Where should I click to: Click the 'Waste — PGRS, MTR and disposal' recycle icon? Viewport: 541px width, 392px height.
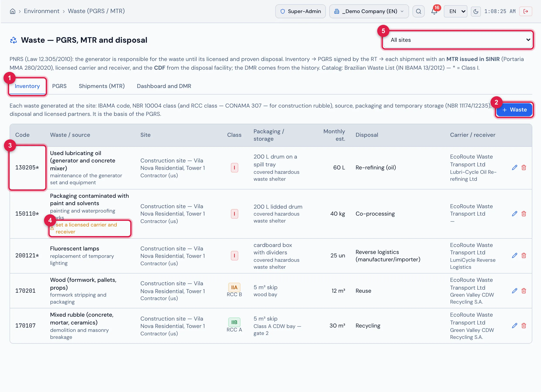[13, 40]
